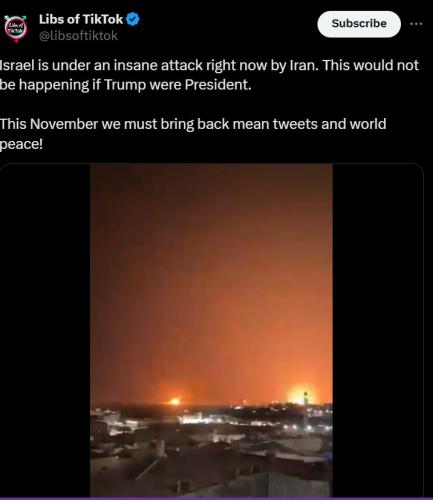
Task: Click the word "Trump" in the tweet
Action: pos(125,85)
